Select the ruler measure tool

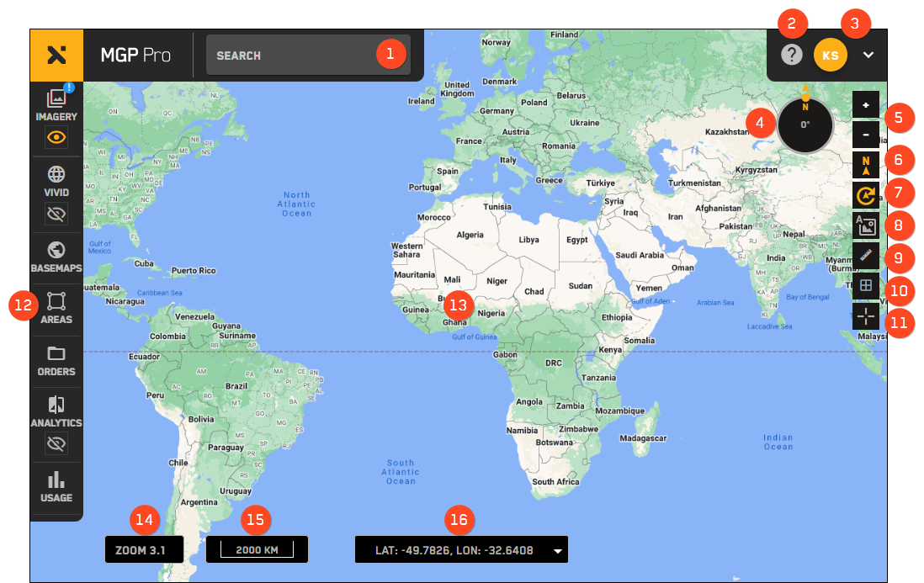coord(866,256)
